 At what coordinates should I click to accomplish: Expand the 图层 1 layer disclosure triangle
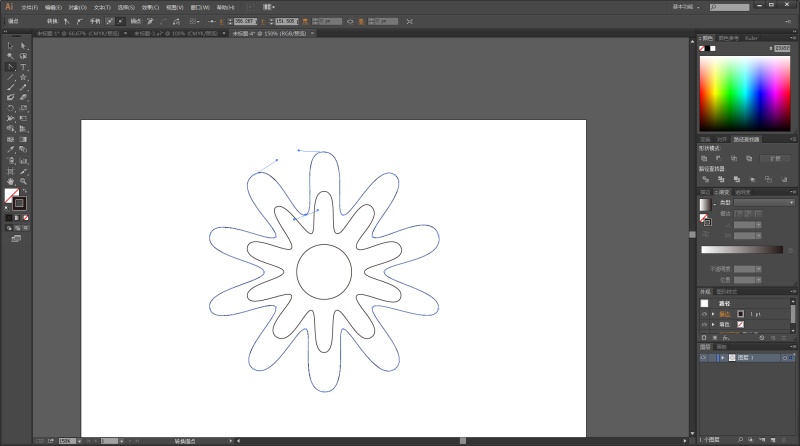click(x=721, y=357)
